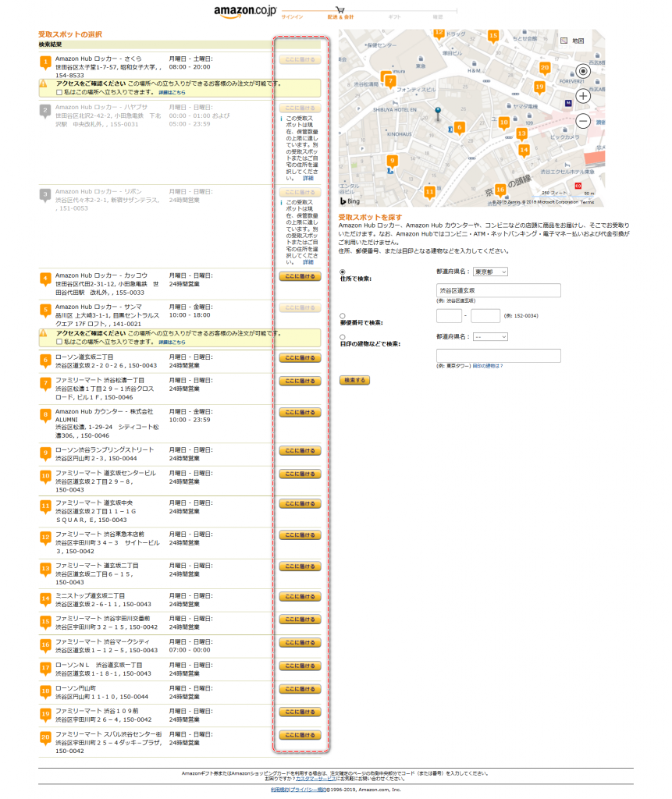
Task: Click orange marker 4 in results list
Action: tap(45, 279)
